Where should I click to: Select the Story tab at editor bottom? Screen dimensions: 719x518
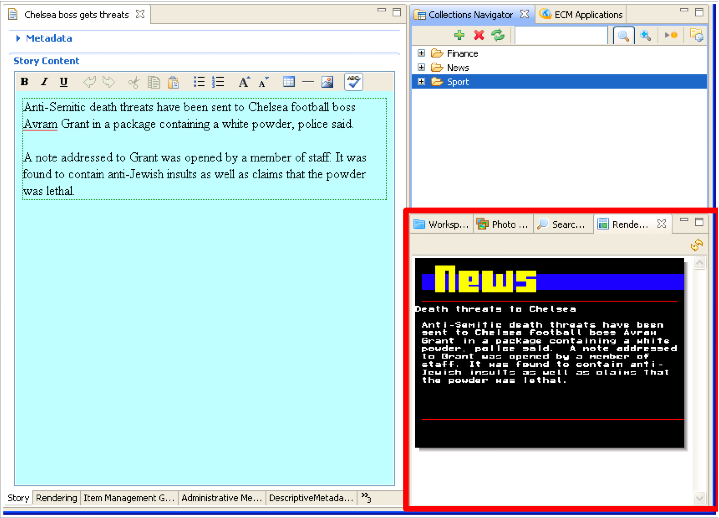pyautogui.click(x=18, y=498)
